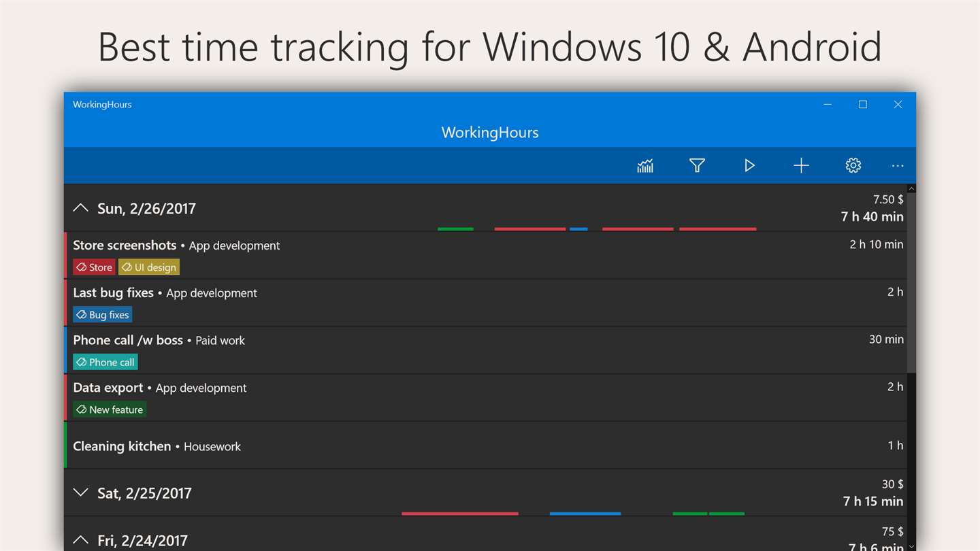Add new entry with plus icon
Screen dimensions: 980x551
801,165
